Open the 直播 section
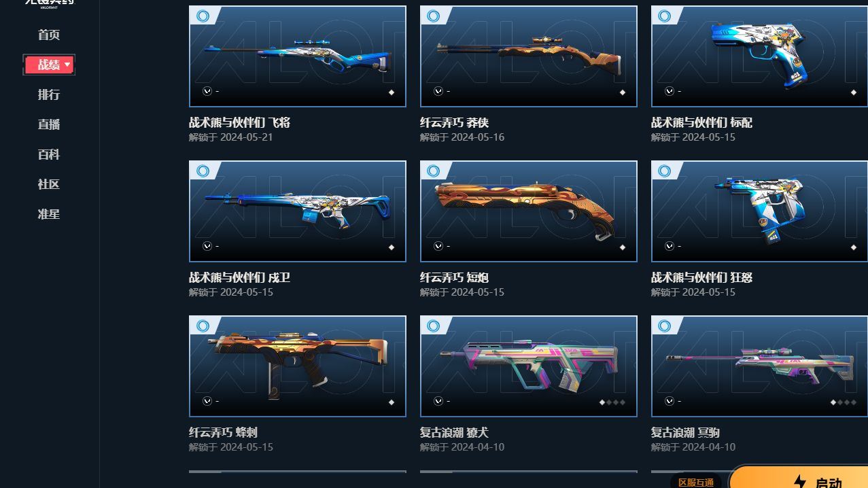Viewport: 868px width, 488px height. [49, 124]
